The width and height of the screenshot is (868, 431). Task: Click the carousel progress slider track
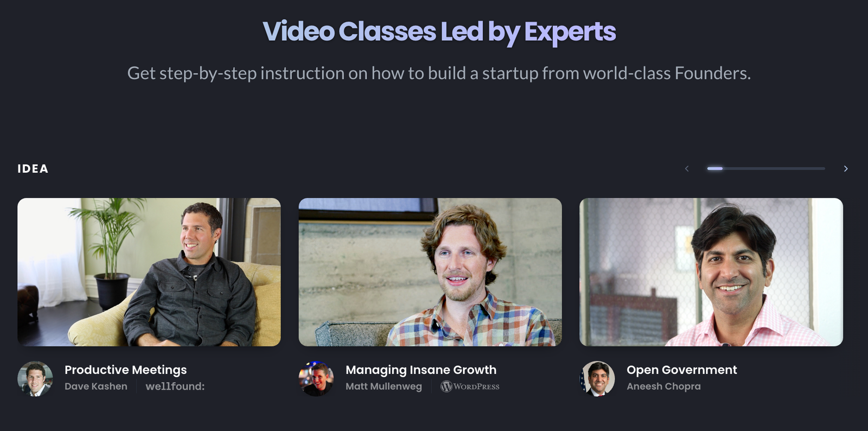[766, 169]
